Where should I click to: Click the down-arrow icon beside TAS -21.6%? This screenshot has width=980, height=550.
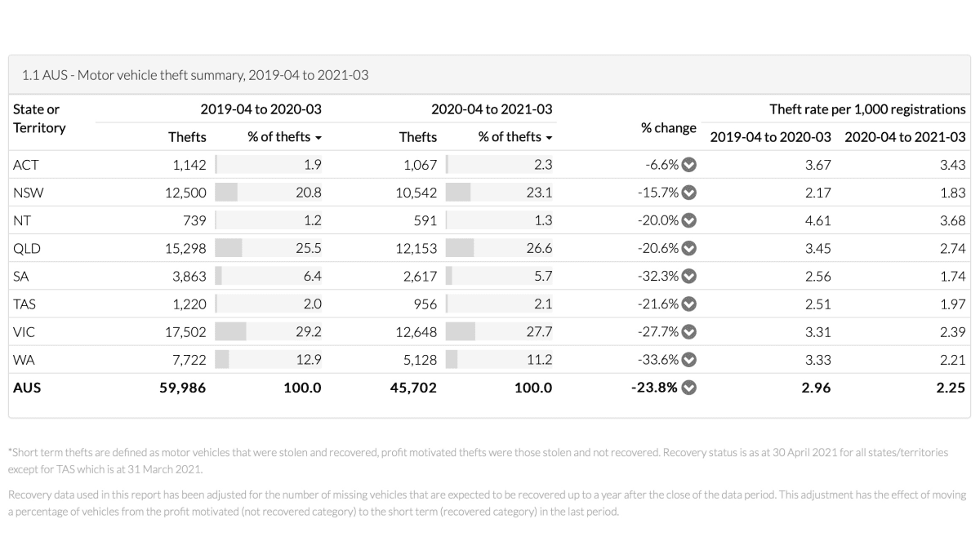point(689,304)
